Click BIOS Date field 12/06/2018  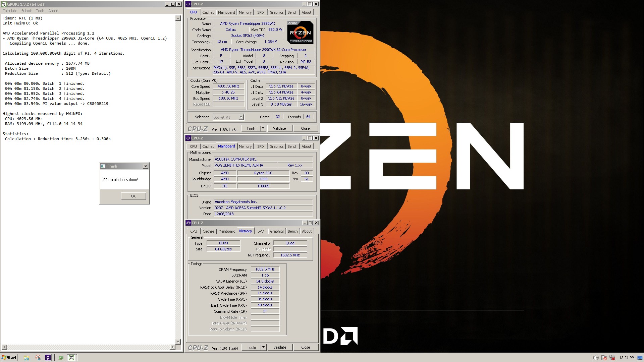263,214
